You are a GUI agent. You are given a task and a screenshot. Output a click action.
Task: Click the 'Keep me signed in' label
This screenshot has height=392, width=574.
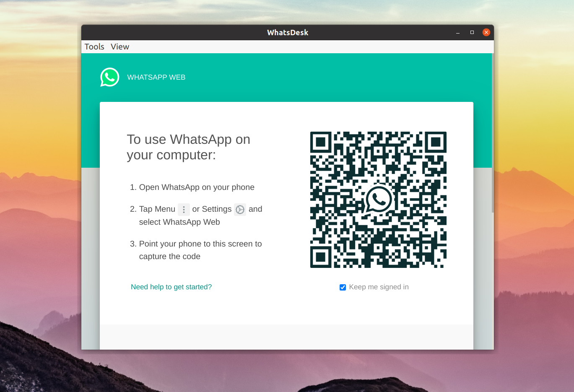click(x=379, y=287)
